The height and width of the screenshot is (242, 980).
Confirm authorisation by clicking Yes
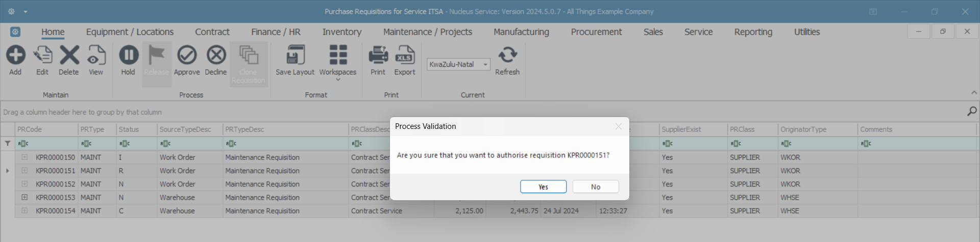point(543,187)
